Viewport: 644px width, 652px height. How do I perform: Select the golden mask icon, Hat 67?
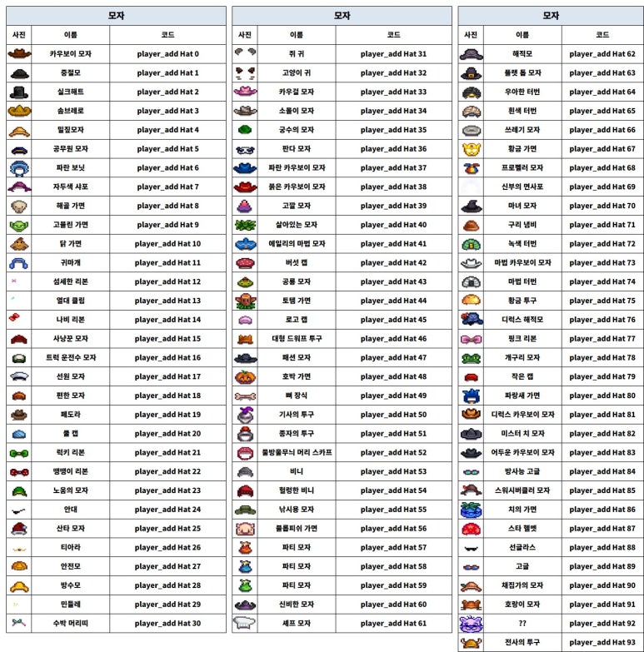tap(472, 149)
